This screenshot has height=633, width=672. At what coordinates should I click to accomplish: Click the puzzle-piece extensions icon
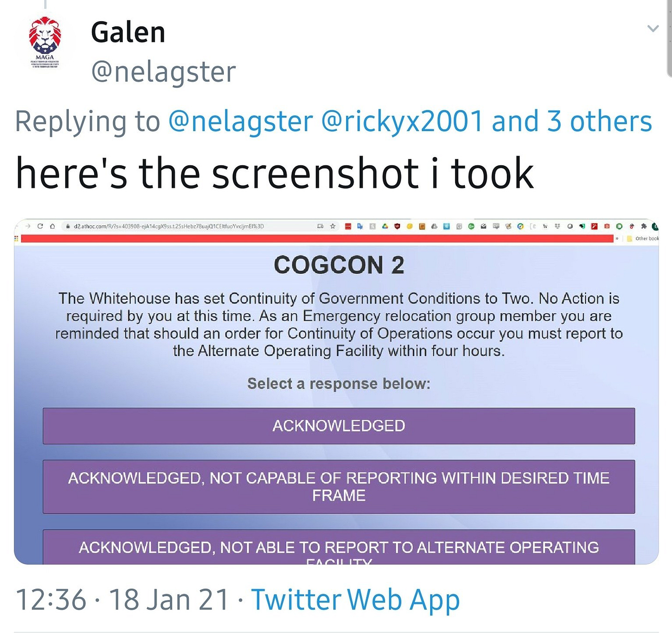point(643,226)
